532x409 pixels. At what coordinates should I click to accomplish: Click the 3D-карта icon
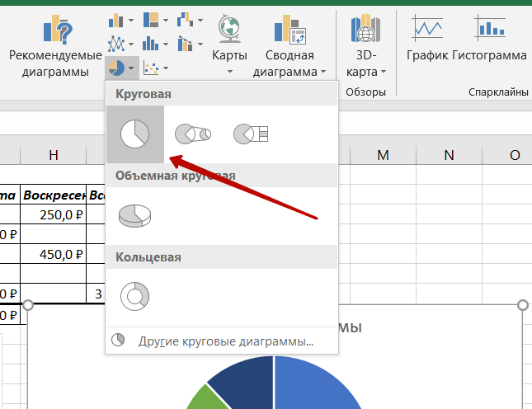(x=365, y=28)
